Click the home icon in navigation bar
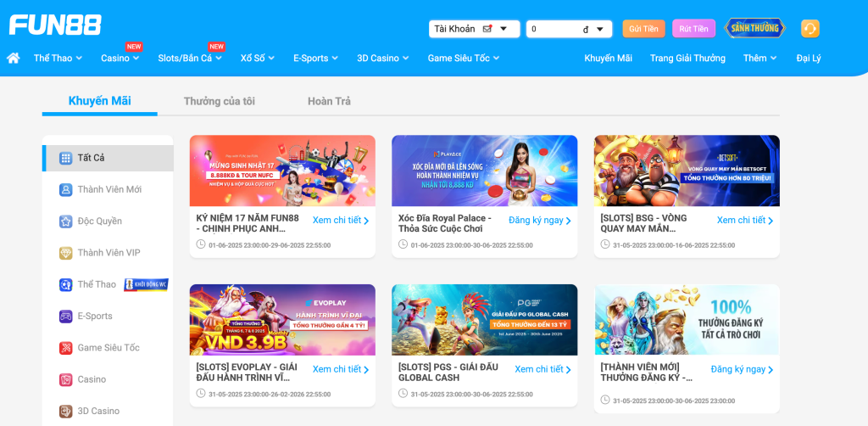868x426 pixels. tap(14, 58)
